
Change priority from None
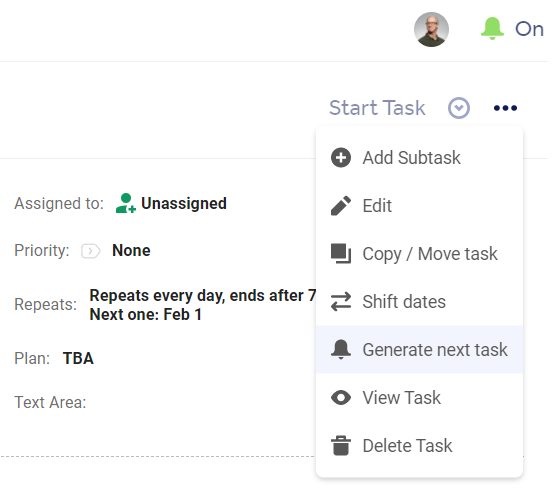click(131, 251)
